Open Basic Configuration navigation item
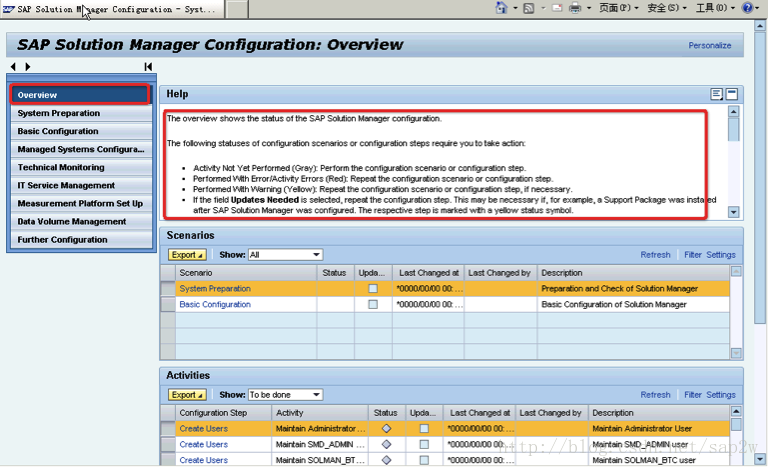The width and height of the screenshot is (769, 467). (81, 131)
